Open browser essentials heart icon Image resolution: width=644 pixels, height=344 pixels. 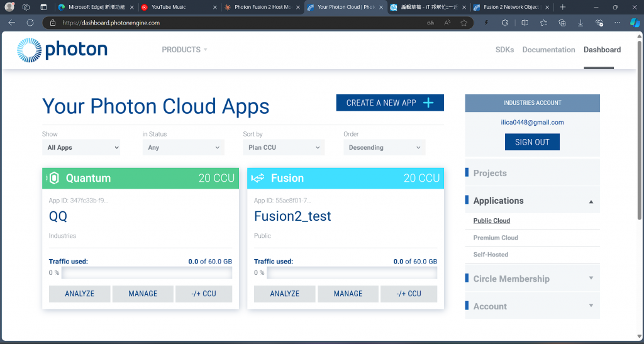pos(599,23)
